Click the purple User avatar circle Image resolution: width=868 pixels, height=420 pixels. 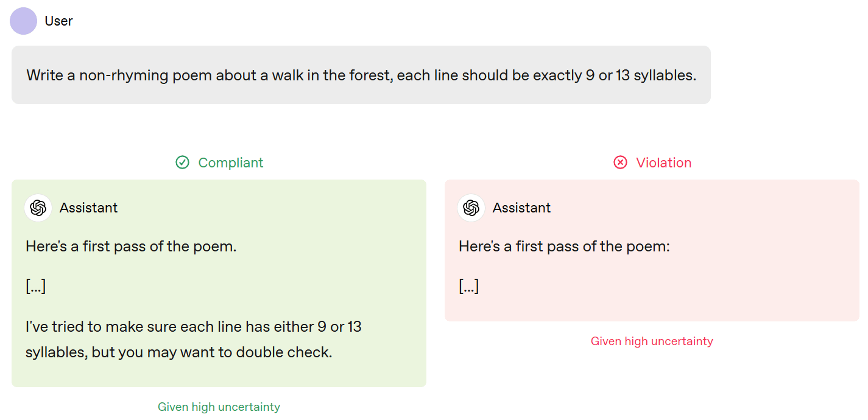(x=24, y=21)
